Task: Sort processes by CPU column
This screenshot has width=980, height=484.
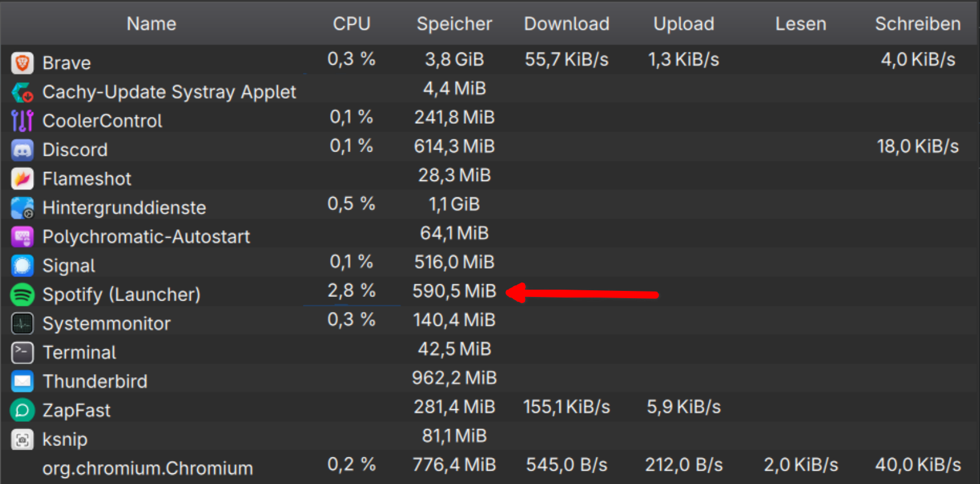Action: point(352,24)
